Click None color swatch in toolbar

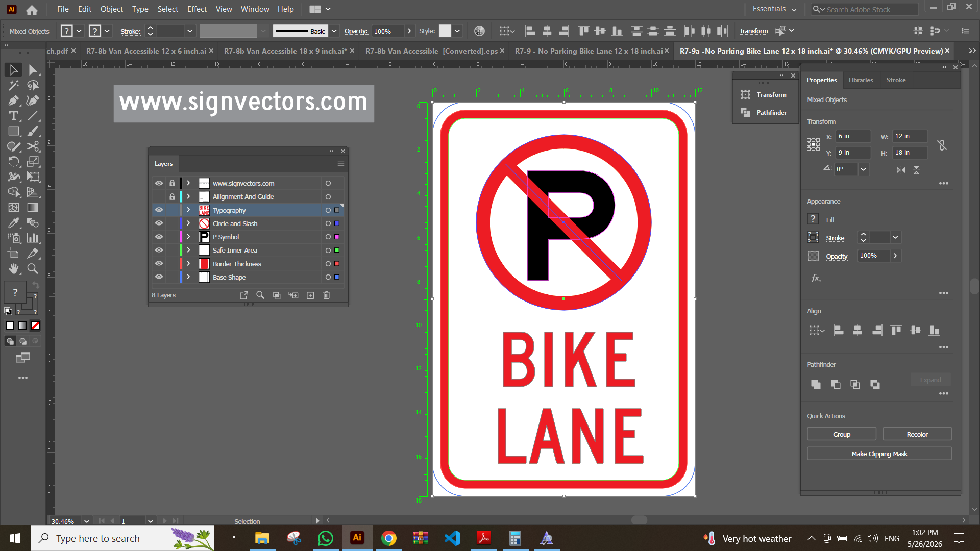35,326
